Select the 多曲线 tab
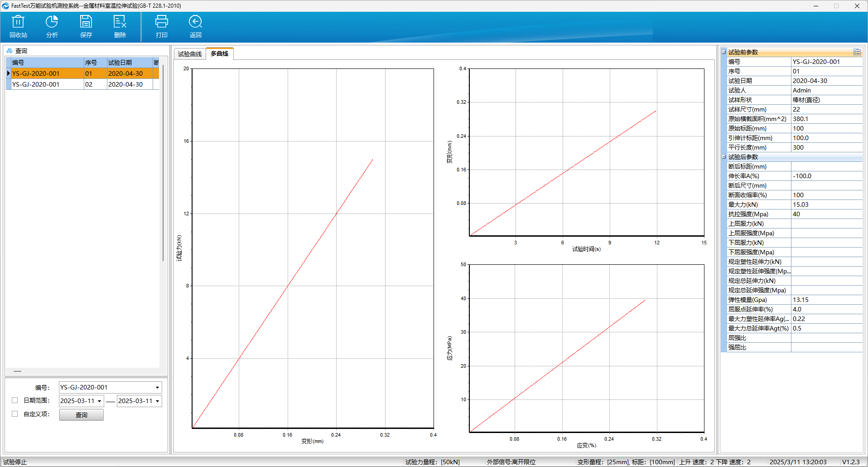 [220, 54]
